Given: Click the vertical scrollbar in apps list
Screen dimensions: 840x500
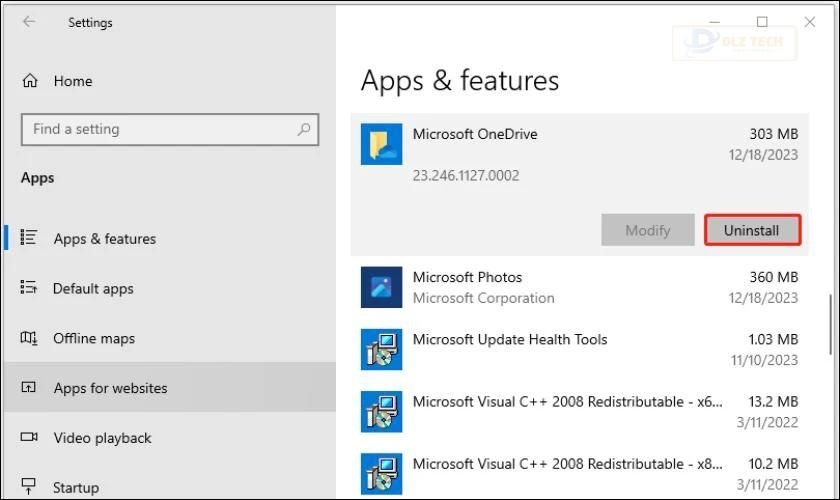Looking at the screenshot, I should tap(830, 323).
